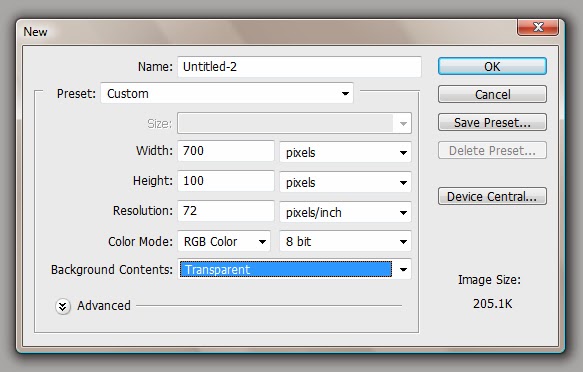Click into the Width value field
Viewport: 583px width, 372px height.
pos(226,151)
